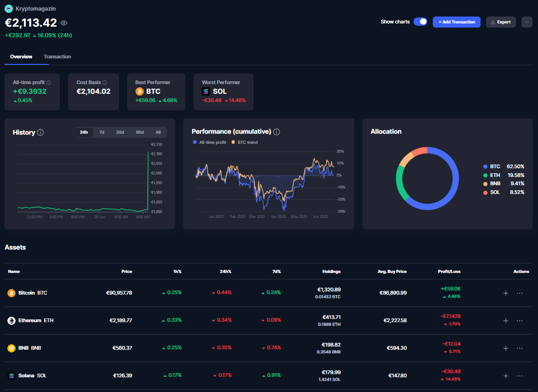
Task: Click info icon beside Performance (cumulative)
Action: pos(277,132)
